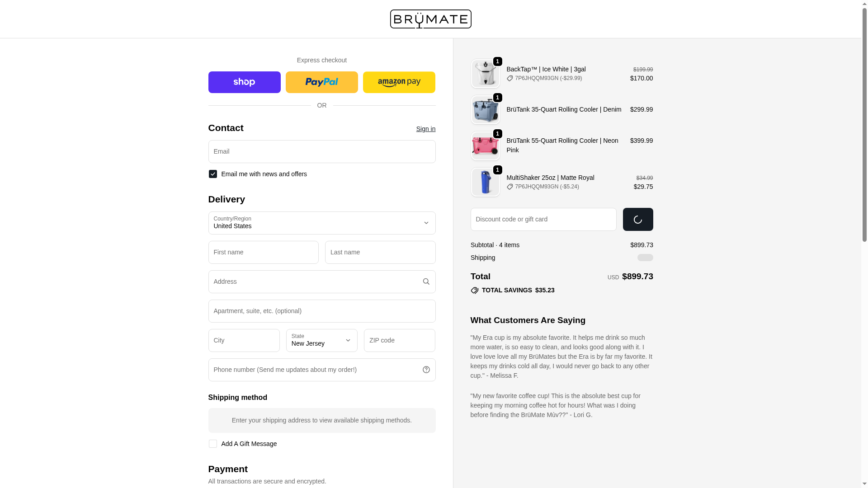Click the MultiShaker Matte Royal product thumbnail
The height and width of the screenshot is (488, 868).
(485, 182)
